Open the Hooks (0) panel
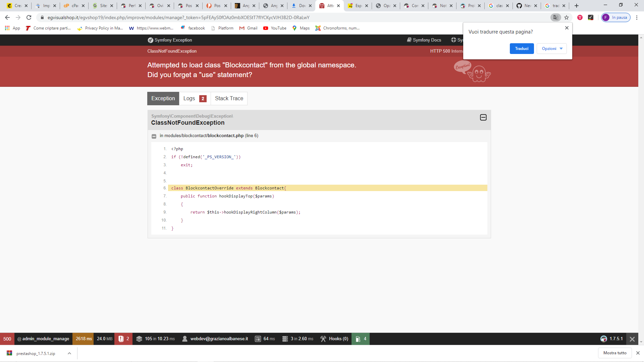This screenshot has width=644, height=362. pos(334,339)
